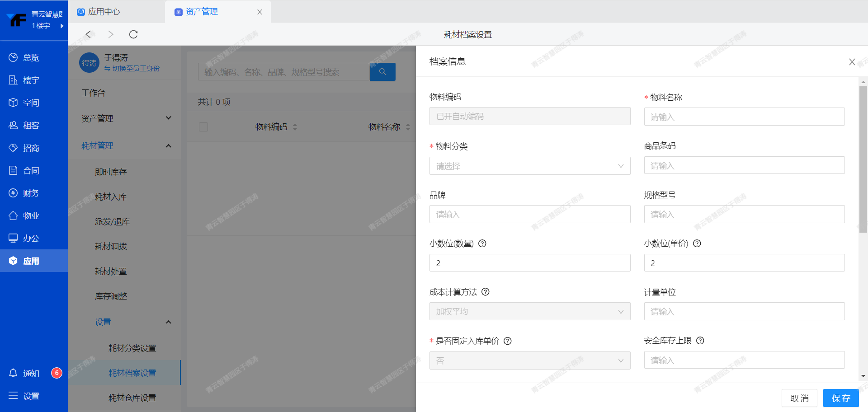Screen dimensions: 868x412
Task: Click the 保存 button
Action: coord(840,398)
